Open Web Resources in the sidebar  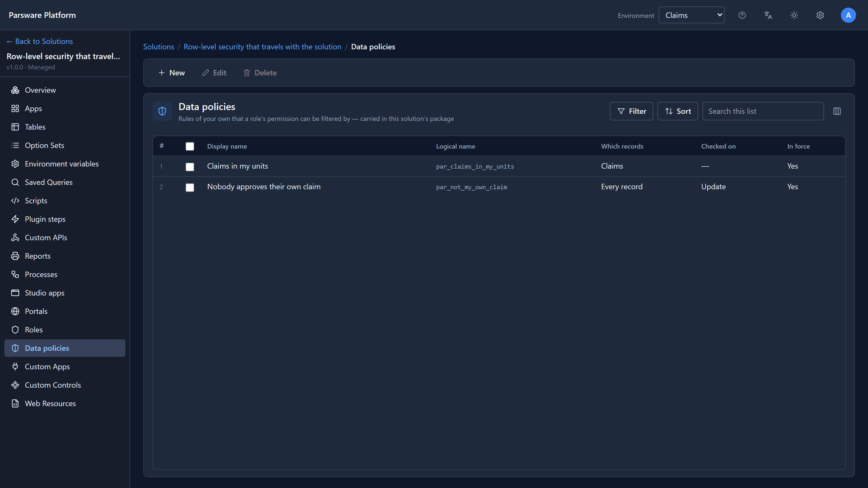[x=65, y=403]
